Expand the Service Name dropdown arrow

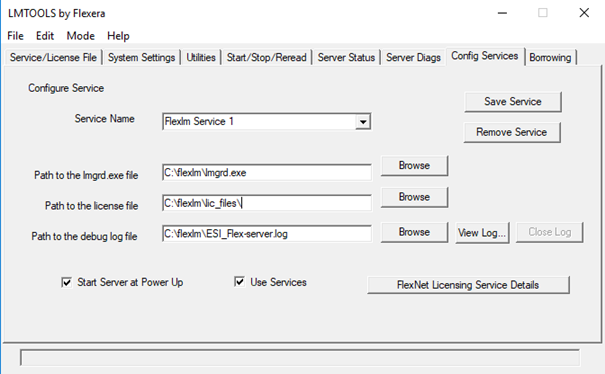pos(363,122)
